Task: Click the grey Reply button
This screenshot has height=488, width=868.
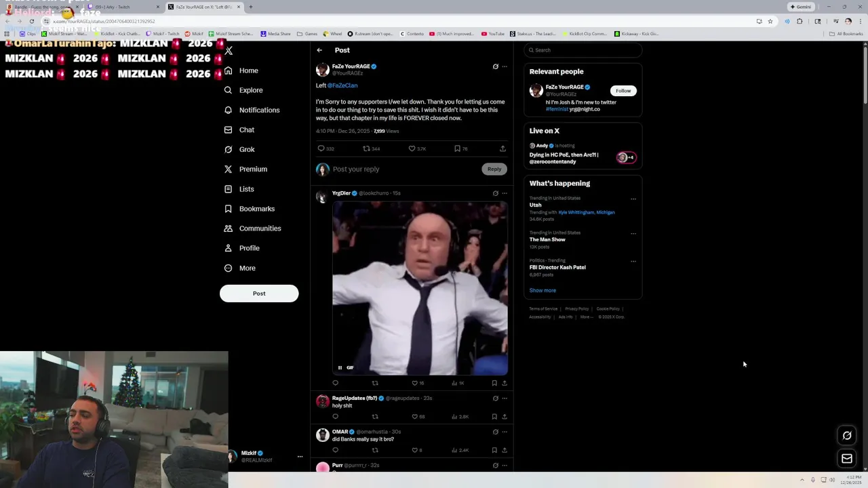Action: tap(494, 169)
